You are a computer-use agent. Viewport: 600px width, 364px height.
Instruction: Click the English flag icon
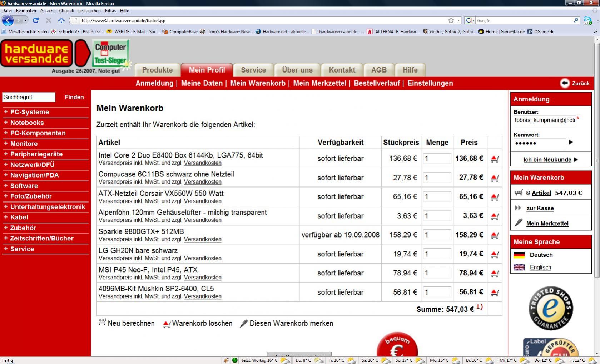(519, 267)
